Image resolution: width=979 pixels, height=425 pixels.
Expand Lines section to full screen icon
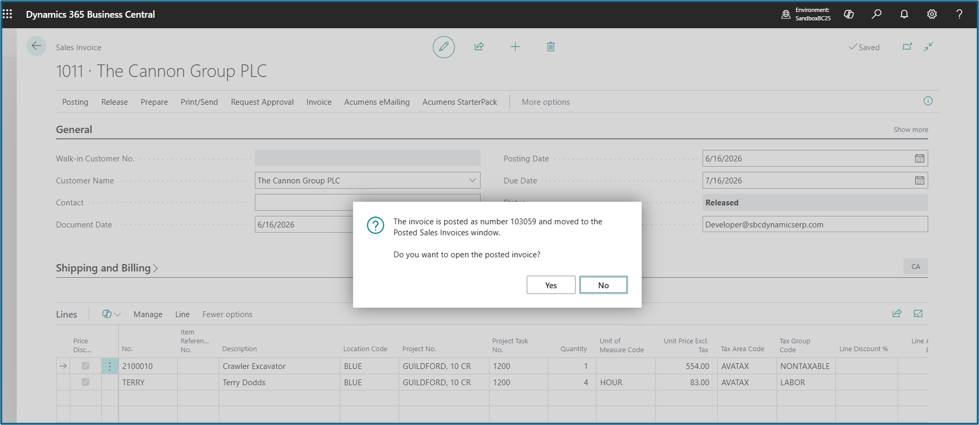pyautogui.click(x=918, y=314)
